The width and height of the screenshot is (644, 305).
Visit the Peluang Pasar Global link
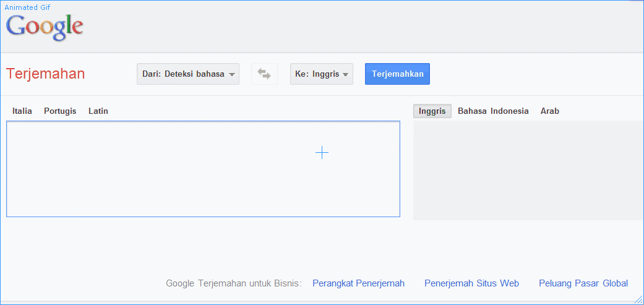tap(583, 283)
